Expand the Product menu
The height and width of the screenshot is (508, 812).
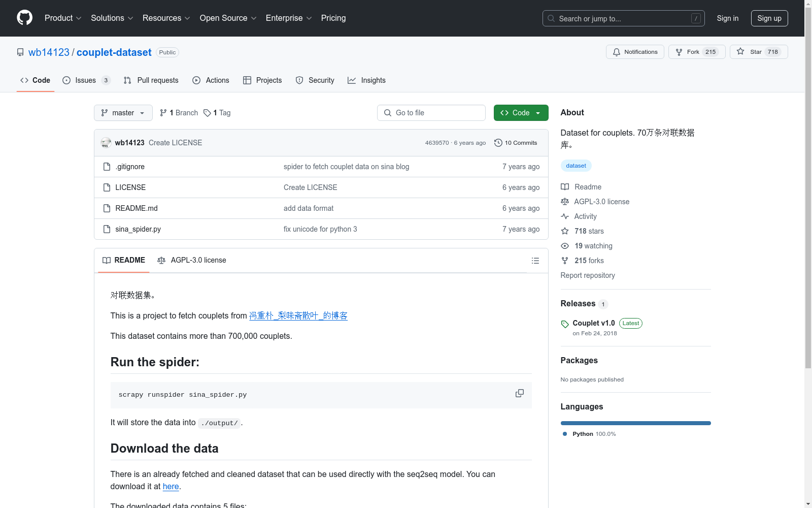click(63, 18)
